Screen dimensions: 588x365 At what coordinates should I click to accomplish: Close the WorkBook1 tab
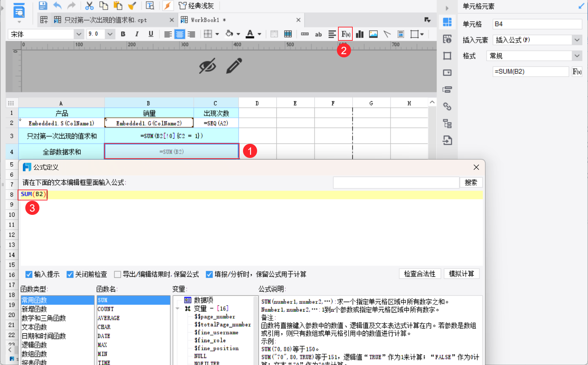(298, 20)
